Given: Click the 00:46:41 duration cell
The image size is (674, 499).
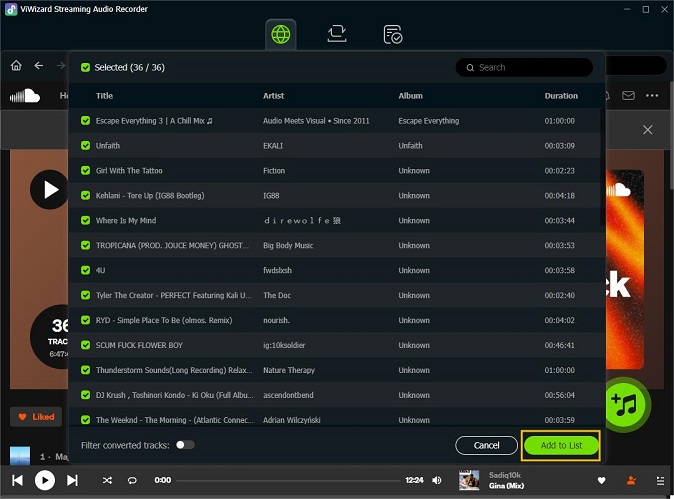Looking at the screenshot, I should click(559, 345).
